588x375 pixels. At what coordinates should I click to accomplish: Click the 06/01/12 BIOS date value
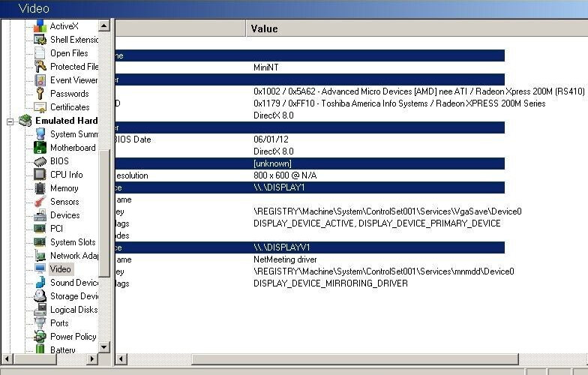(x=271, y=139)
